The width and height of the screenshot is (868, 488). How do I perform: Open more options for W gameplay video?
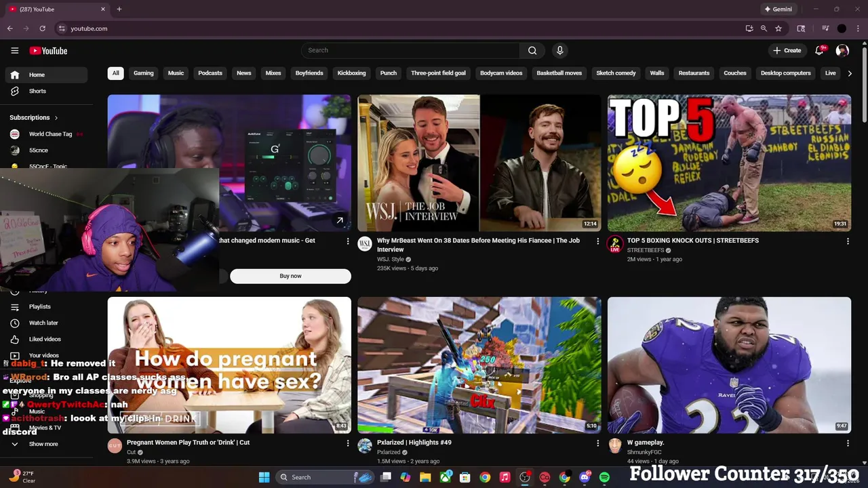(848, 443)
